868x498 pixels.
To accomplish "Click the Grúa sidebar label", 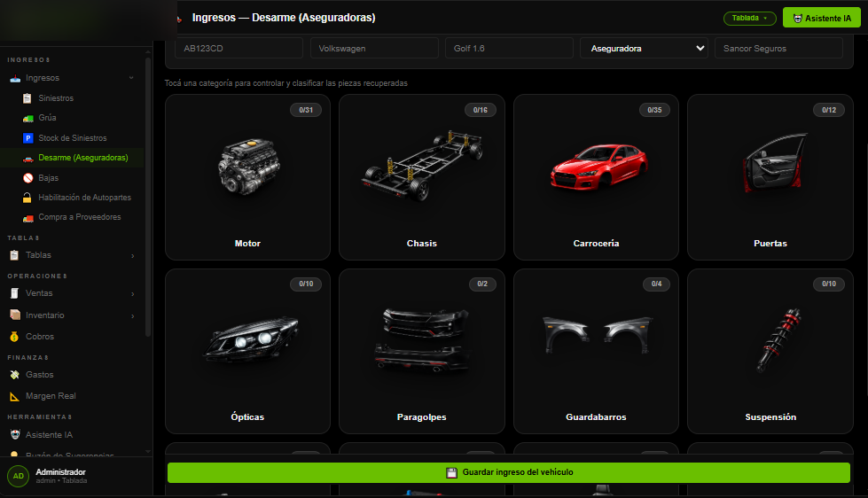I will tap(47, 118).
